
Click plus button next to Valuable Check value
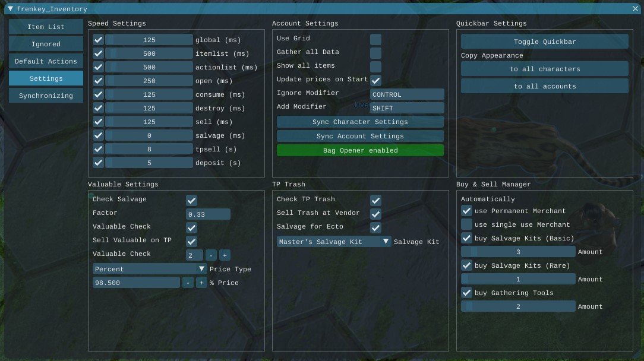coord(225,255)
